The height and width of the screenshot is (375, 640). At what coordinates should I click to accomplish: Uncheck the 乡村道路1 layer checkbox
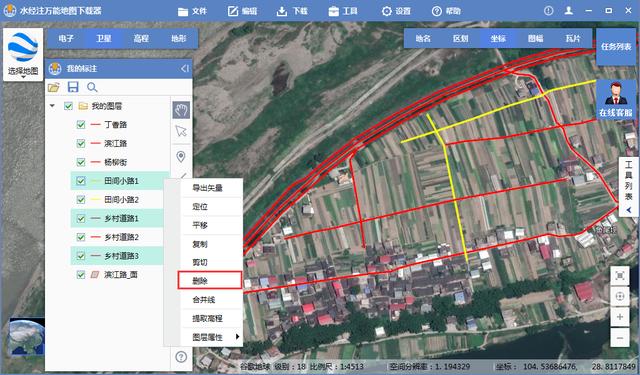tap(81, 218)
